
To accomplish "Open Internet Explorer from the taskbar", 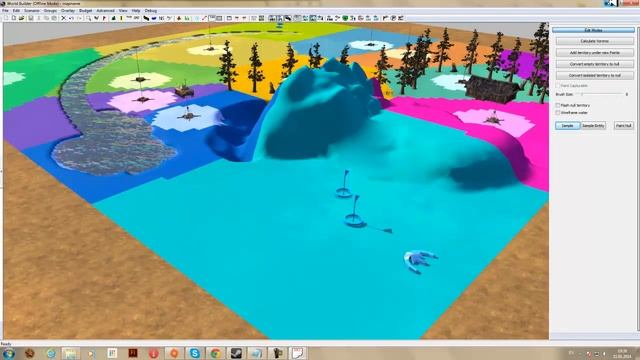I will click(51, 353).
